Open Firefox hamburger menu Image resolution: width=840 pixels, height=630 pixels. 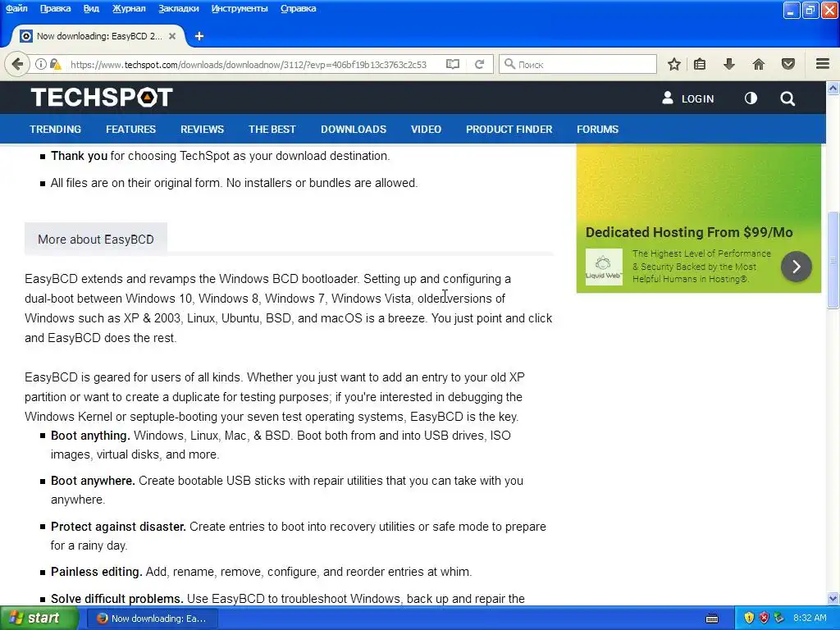[x=823, y=64]
